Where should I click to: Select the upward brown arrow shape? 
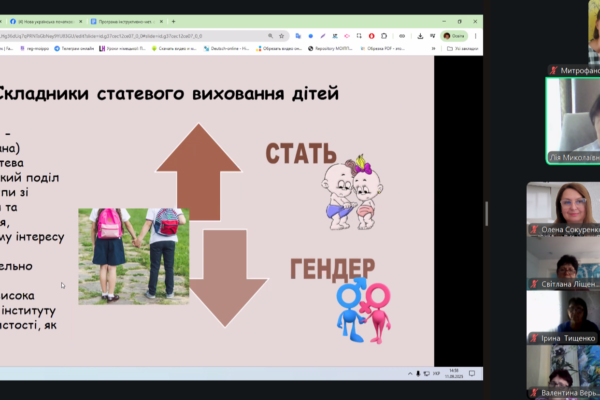click(198, 172)
